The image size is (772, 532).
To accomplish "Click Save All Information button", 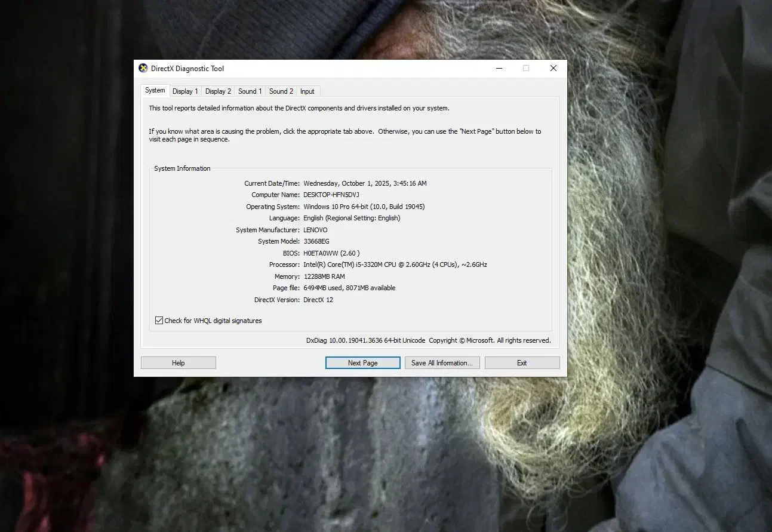I will tap(442, 363).
